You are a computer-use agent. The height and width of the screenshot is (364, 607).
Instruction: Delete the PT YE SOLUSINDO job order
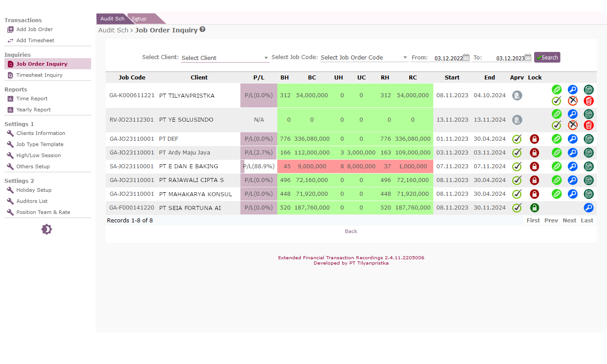tap(589, 125)
